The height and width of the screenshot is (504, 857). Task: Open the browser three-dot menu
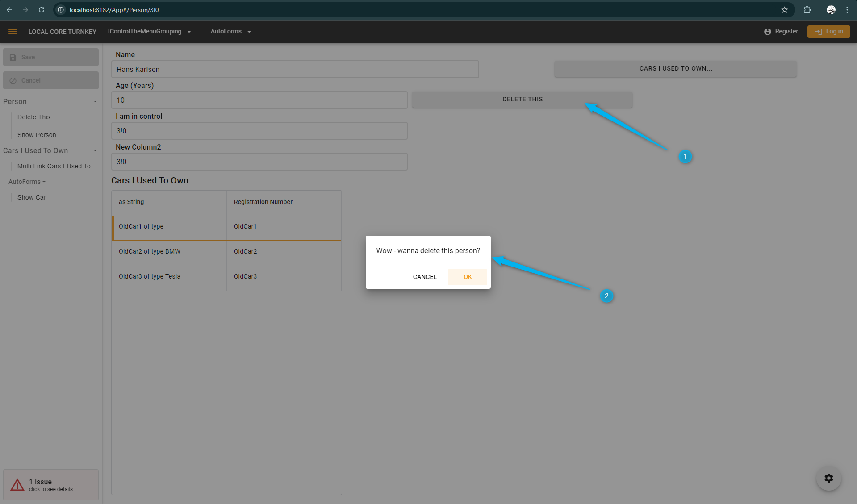(x=847, y=10)
